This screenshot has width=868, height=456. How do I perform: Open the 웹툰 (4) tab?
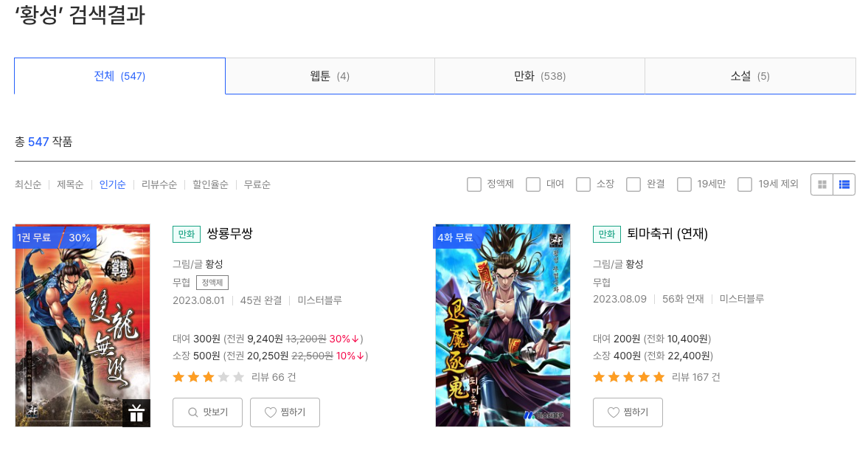[x=330, y=76]
